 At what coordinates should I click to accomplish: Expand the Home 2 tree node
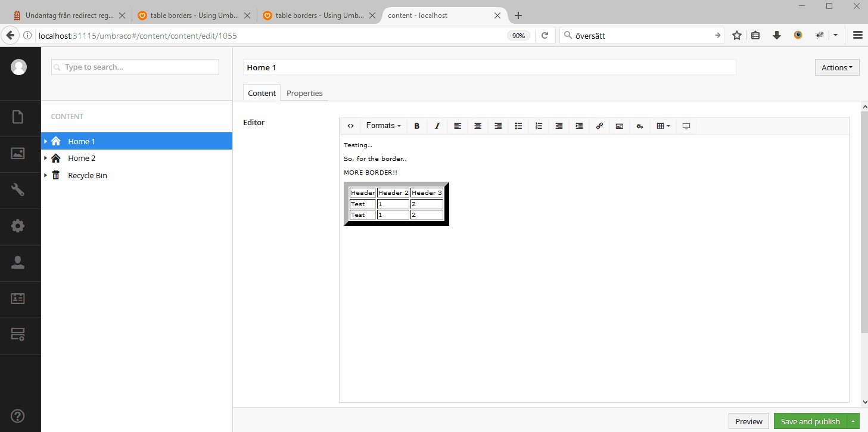click(45, 158)
